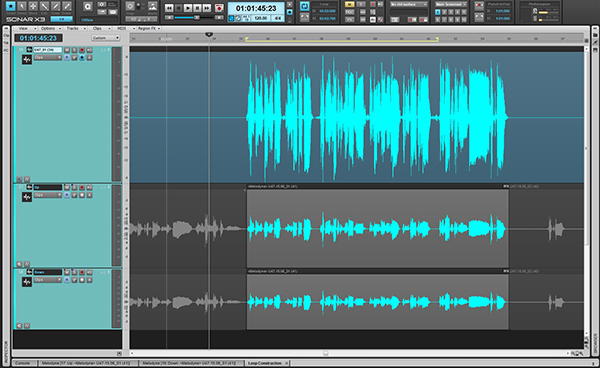Toggle input echo on UAT_01 track

90,50
